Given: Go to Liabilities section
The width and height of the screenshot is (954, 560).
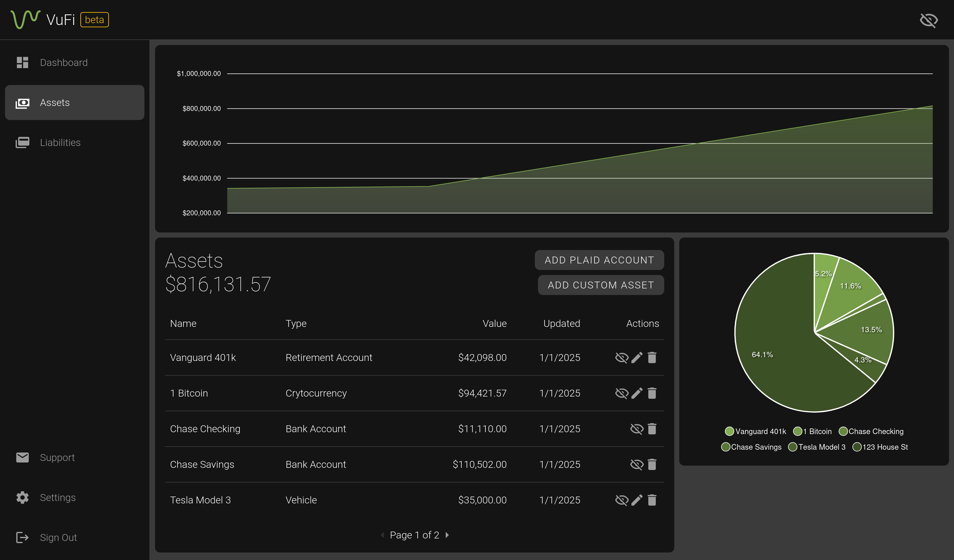Looking at the screenshot, I should pyautogui.click(x=75, y=142).
